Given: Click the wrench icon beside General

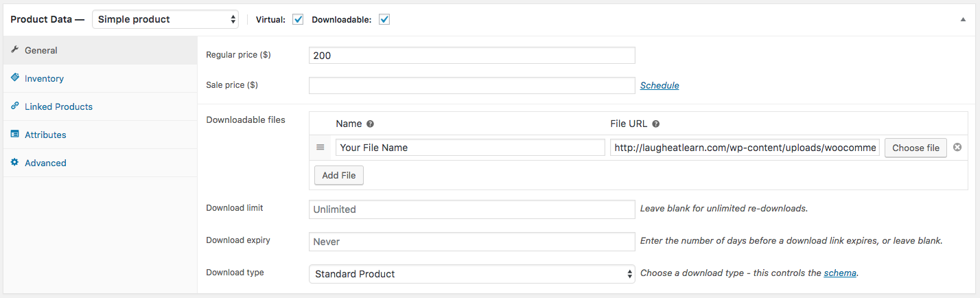Looking at the screenshot, I should pos(14,50).
